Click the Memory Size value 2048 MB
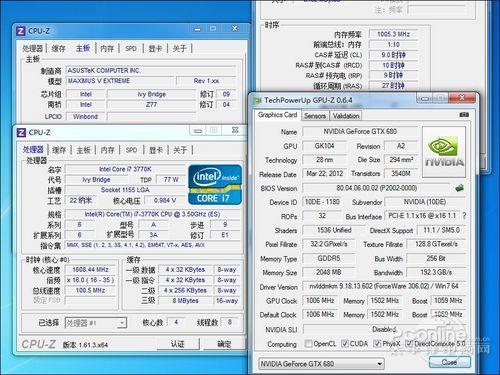This screenshot has width=500, height=375. (329, 272)
